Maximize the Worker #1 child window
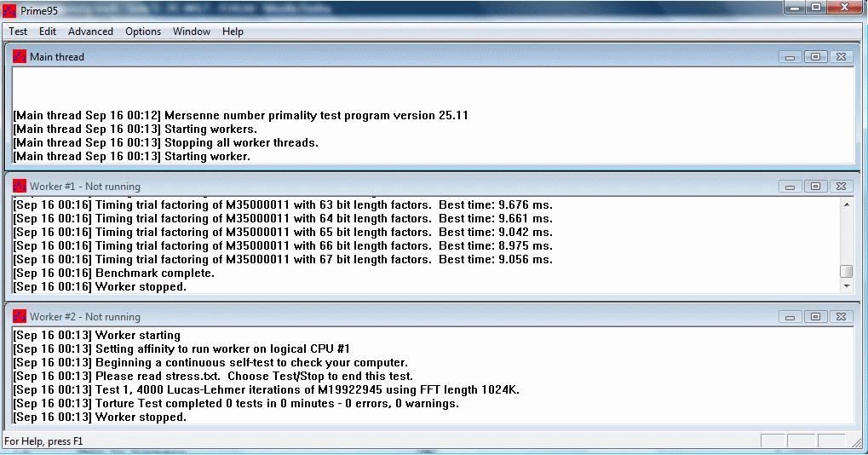 pyautogui.click(x=815, y=186)
